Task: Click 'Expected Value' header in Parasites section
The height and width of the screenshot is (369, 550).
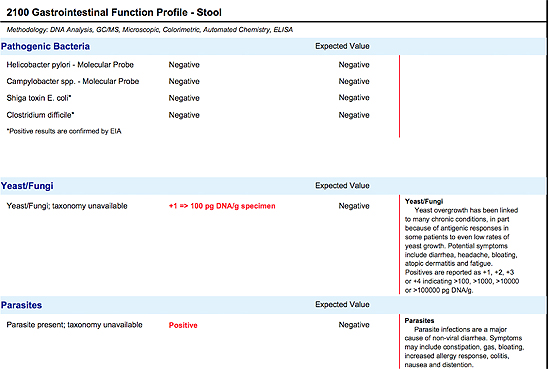Action: coord(342,304)
